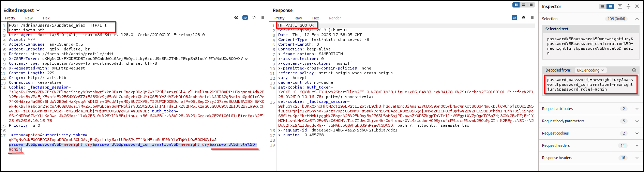
Task: Click the _method=patch body parameter line
Action: click(48, 135)
